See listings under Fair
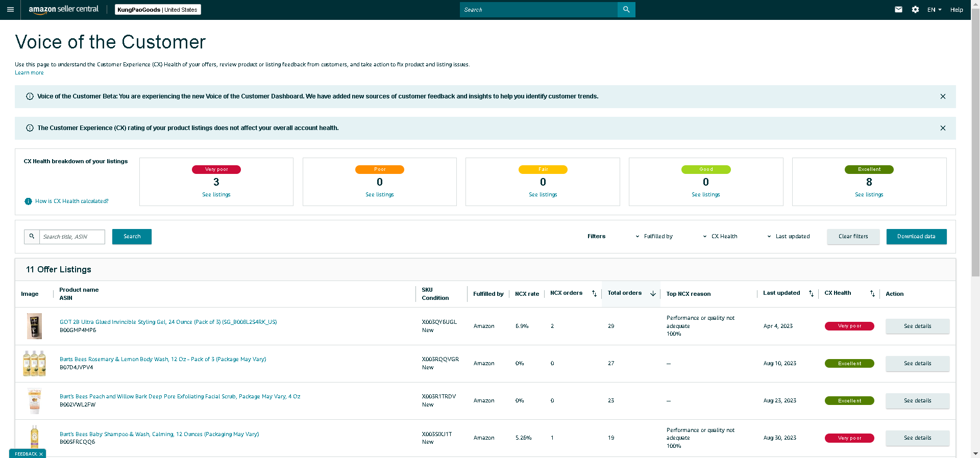This screenshot has height=458, width=980. (x=543, y=195)
